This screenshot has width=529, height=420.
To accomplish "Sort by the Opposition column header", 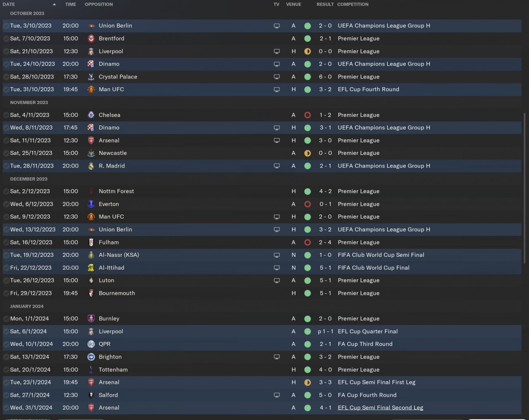I will tap(99, 5).
